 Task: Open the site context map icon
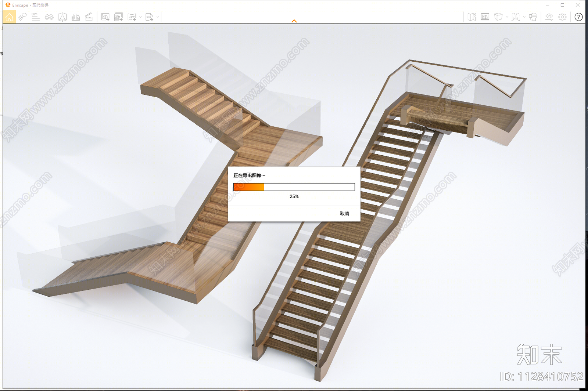tap(472, 17)
